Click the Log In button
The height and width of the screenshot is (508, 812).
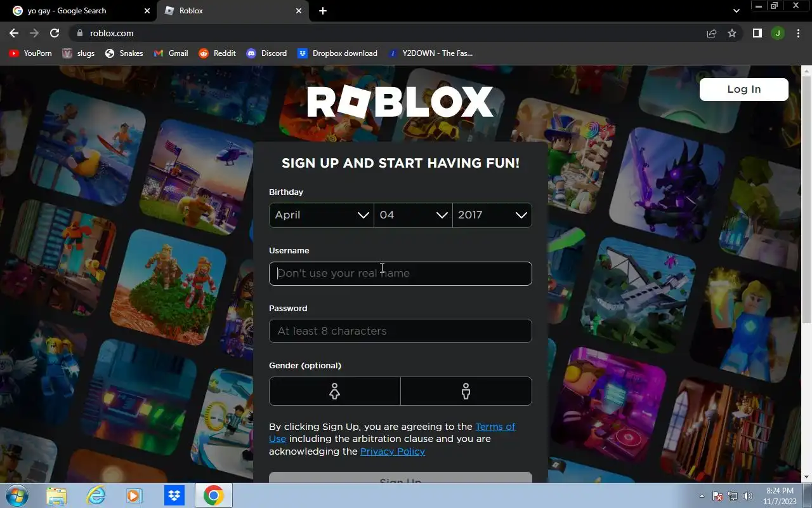pos(743,90)
